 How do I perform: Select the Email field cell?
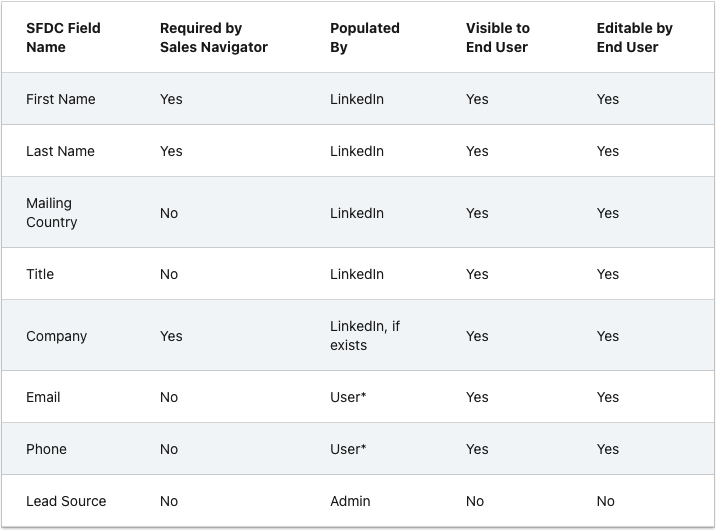pos(43,397)
